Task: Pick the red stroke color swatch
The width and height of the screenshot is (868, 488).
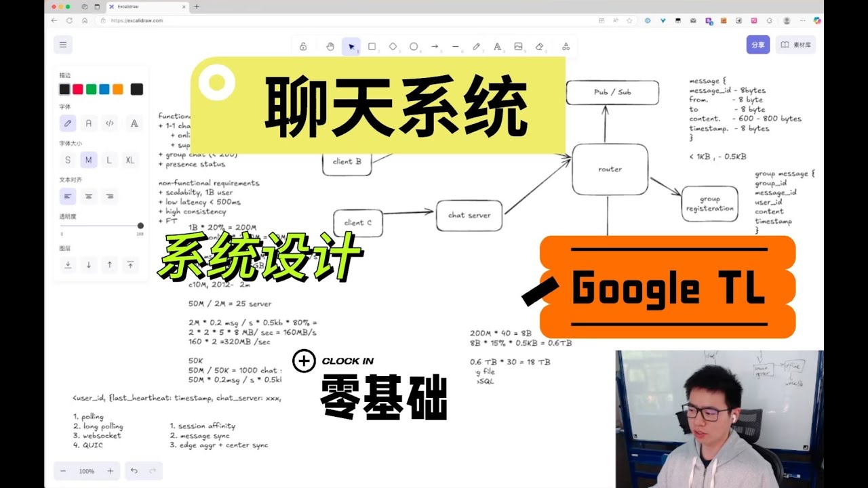Action: pos(78,89)
